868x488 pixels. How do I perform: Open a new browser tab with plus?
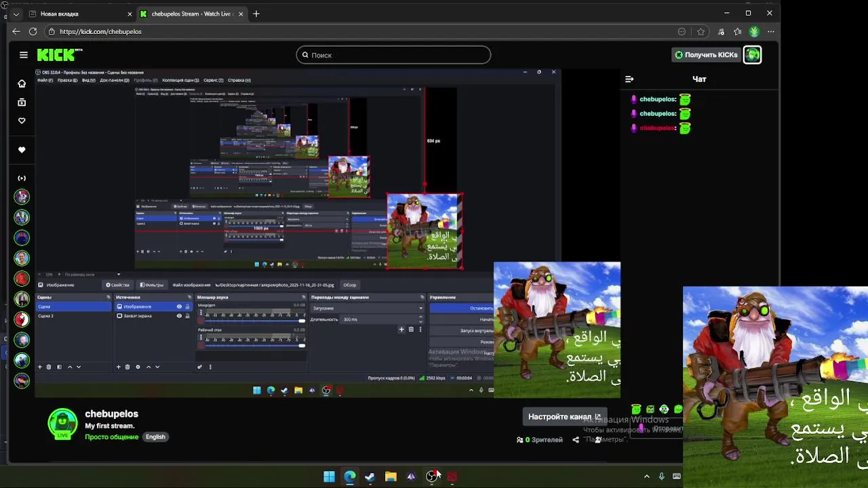[256, 14]
